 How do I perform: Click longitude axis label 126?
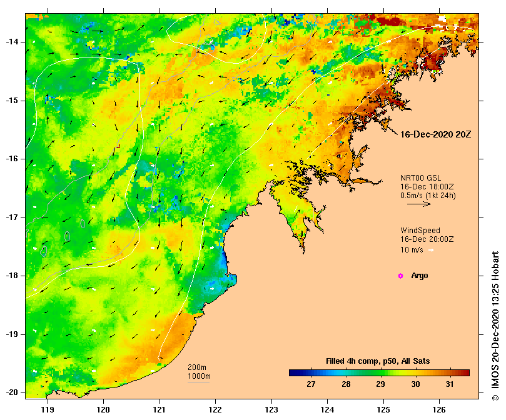point(439,410)
